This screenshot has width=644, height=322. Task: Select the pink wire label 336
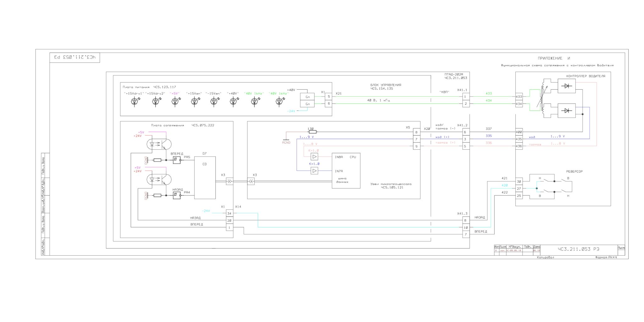click(x=488, y=143)
